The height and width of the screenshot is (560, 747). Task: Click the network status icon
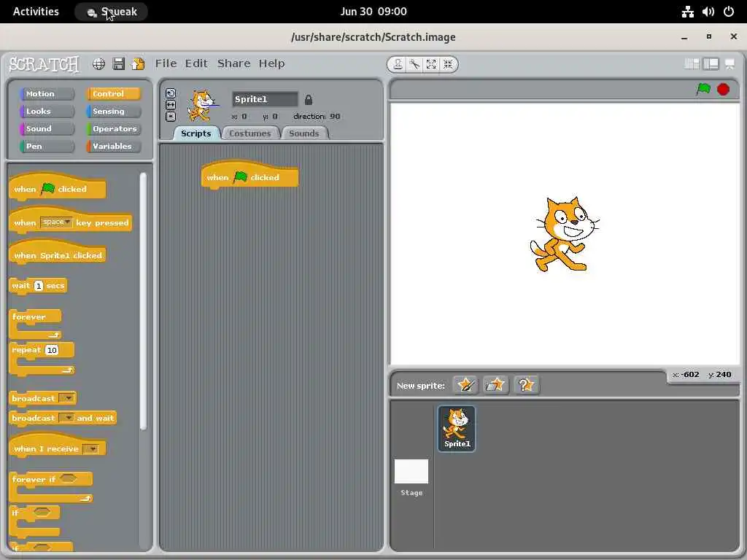[687, 12]
